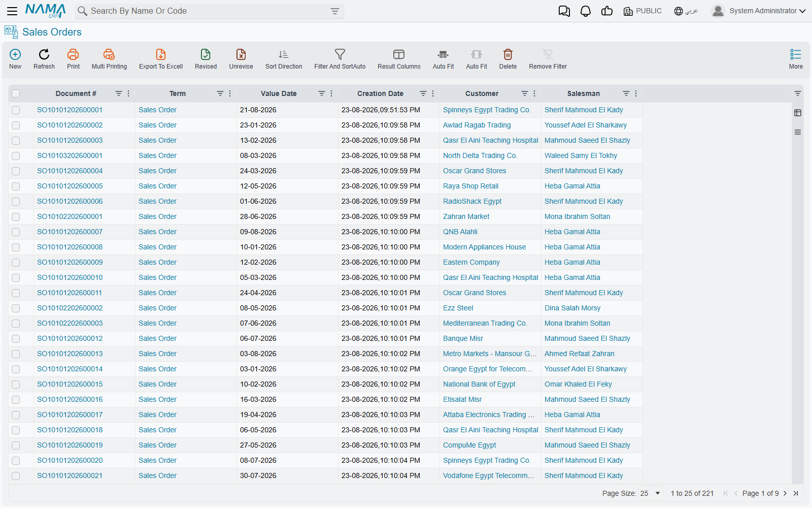Open Filter And SortAuto
This screenshot has width=812, height=508.
click(340, 59)
